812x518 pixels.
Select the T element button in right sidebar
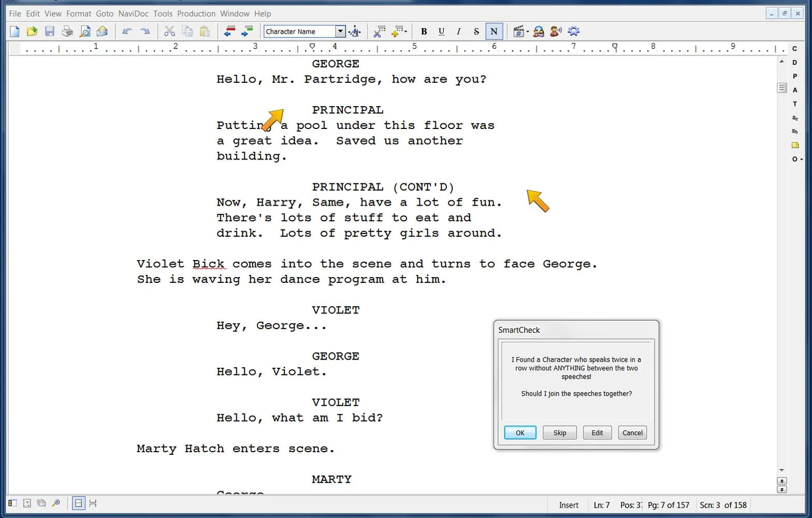[794, 104]
